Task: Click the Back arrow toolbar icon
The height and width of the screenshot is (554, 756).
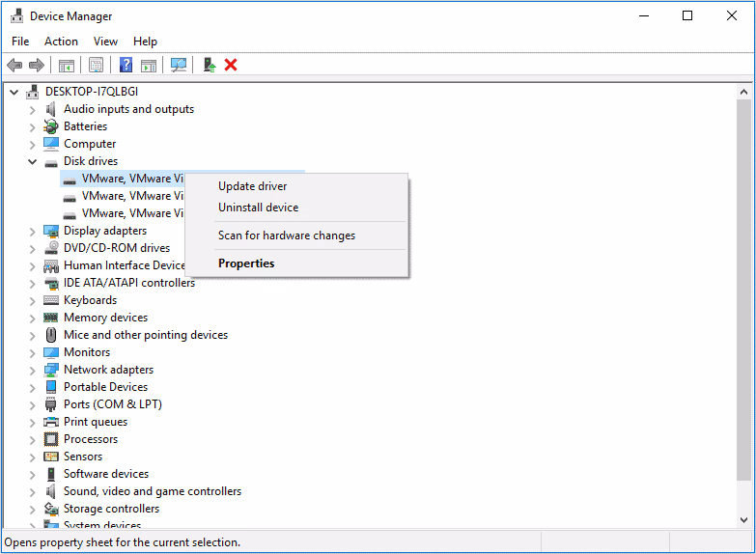Action: click(x=14, y=65)
